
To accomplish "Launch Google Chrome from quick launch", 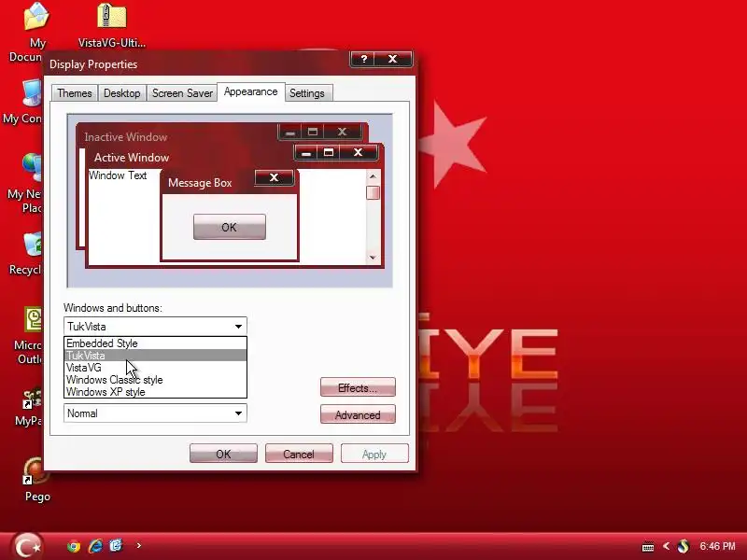I will pos(74,546).
